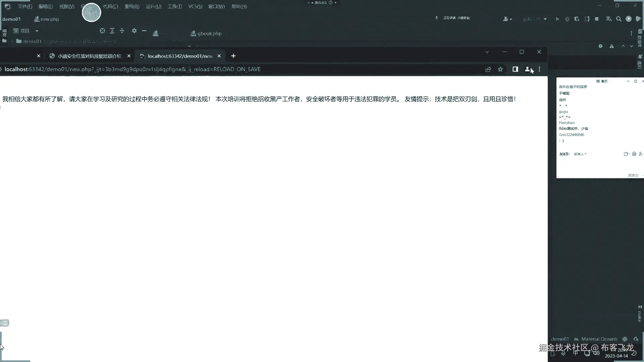The width and height of the screenshot is (644, 362).
Task: Bookmark page with star icon
Action: [x=500, y=69]
